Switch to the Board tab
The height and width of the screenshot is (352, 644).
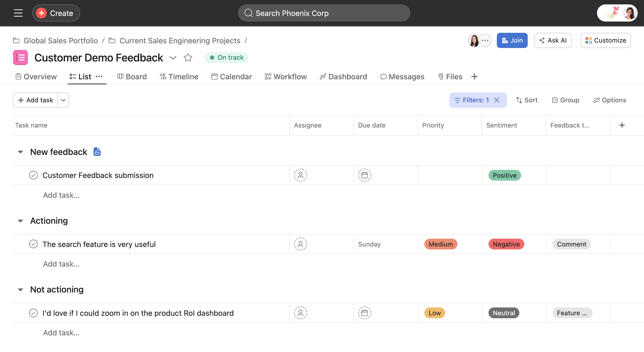coord(132,77)
